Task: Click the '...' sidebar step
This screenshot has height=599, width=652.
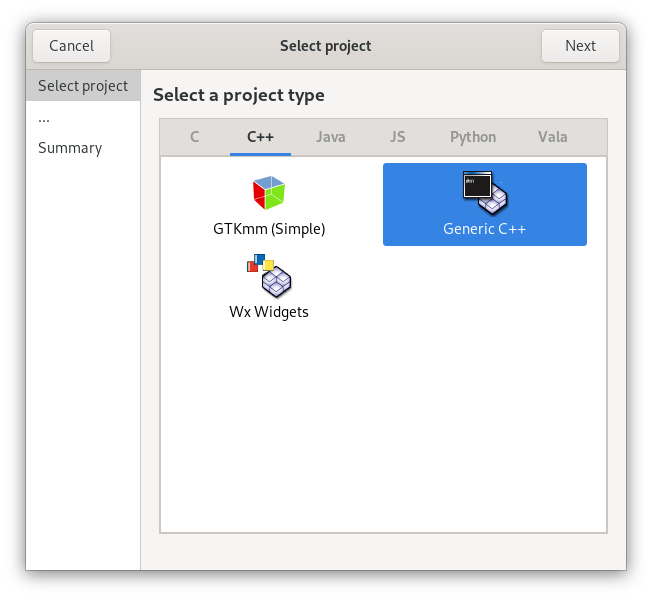Action: [x=44, y=117]
